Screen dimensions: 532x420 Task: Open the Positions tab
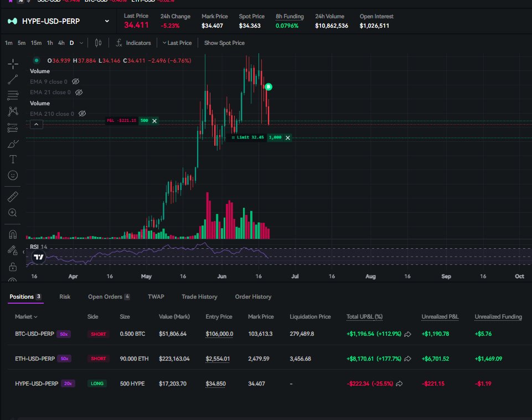coord(25,297)
